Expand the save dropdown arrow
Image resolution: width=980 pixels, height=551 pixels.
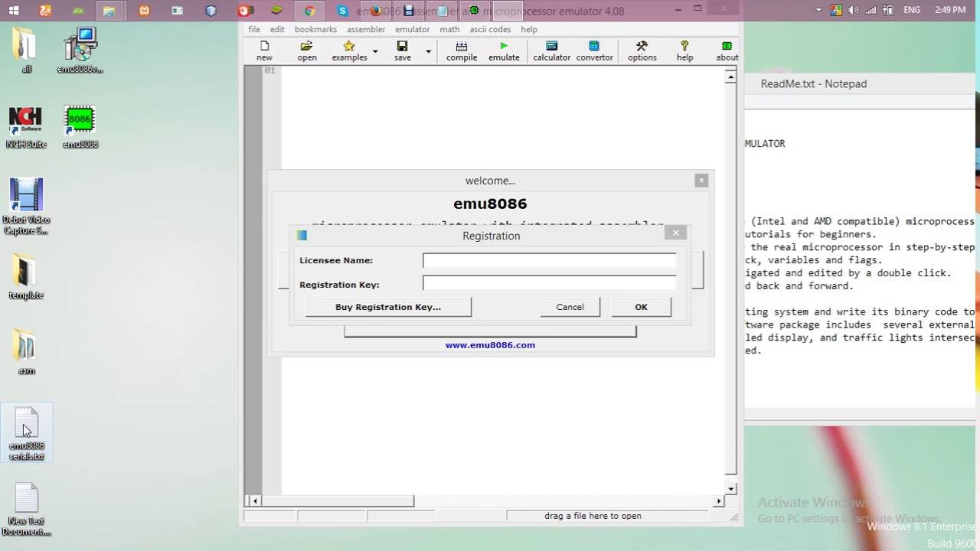[428, 52]
